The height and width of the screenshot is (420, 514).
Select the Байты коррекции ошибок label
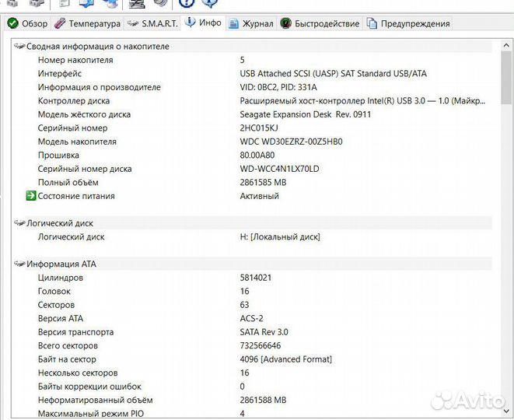89,387
